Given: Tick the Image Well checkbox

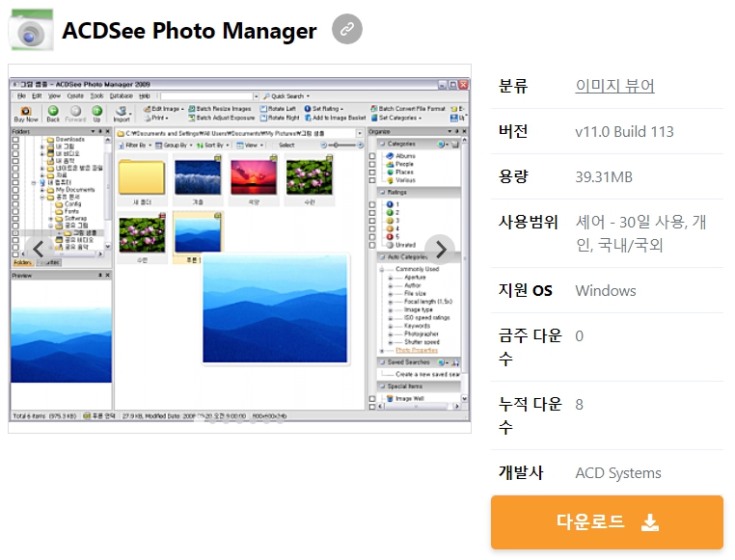Looking at the screenshot, I should 372,398.
